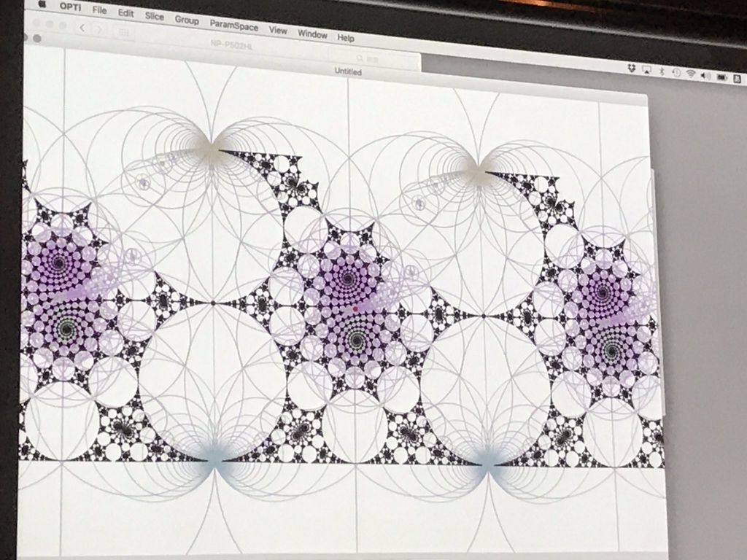Viewport: 747px width, 560px height.
Task: Open the Edit menu
Action: coord(126,14)
